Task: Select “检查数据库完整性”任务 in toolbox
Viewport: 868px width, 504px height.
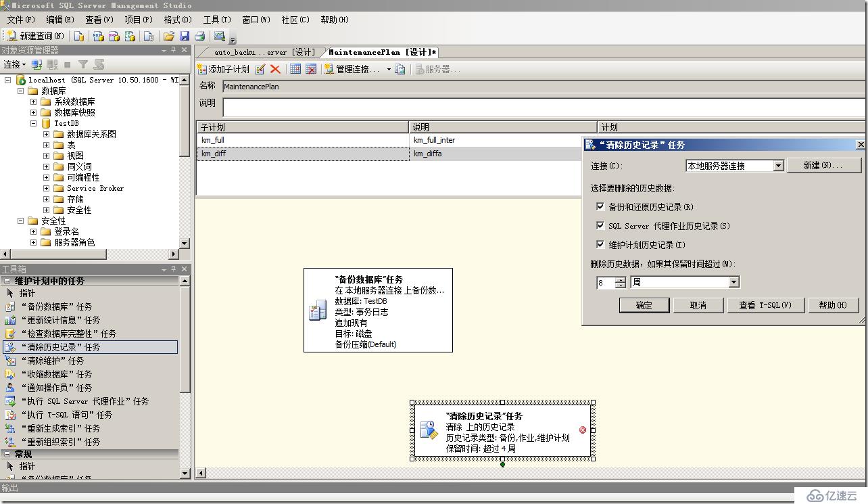Action: [x=90, y=334]
